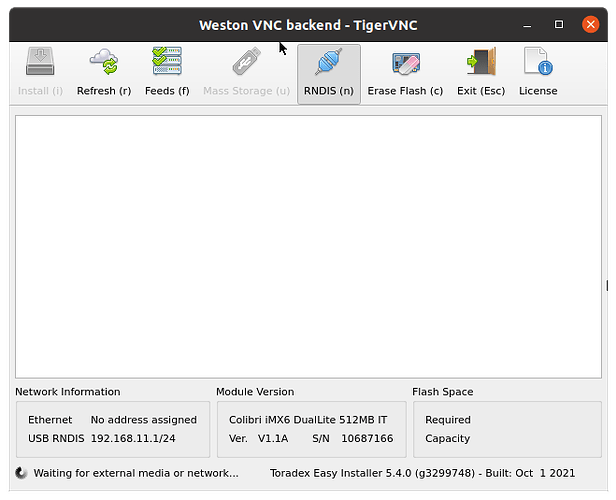The image size is (616, 500).
Task: Click 'Waiting for external media or network...' status
Action: click(x=136, y=473)
